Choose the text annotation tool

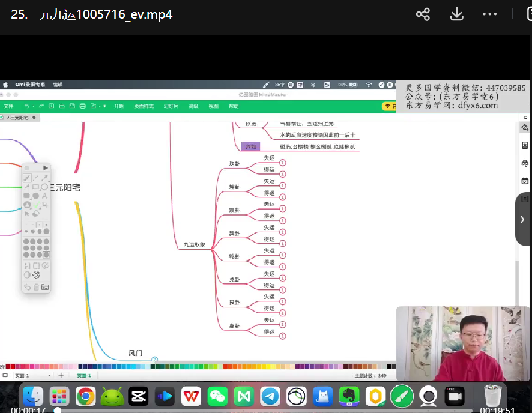(44, 196)
